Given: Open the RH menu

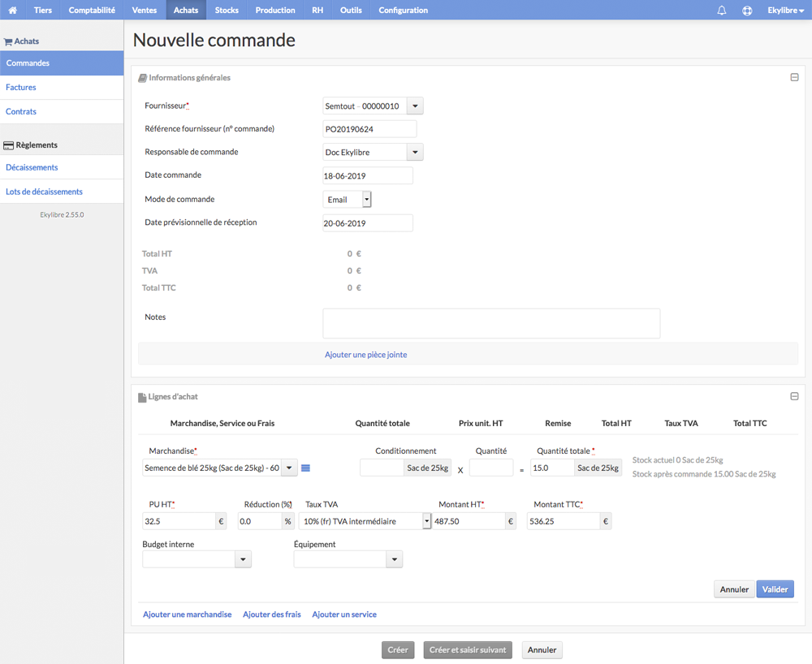Looking at the screenshot, I should (x=317, y=10).
